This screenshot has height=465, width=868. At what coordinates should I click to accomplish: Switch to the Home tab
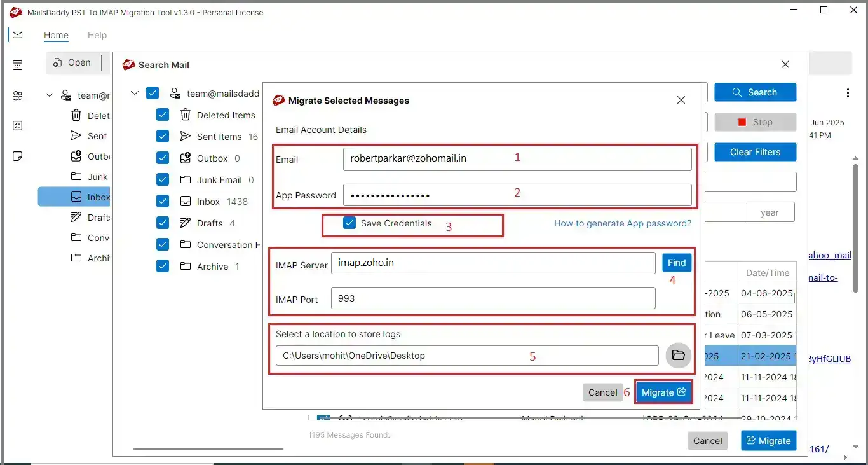pos(56,35)
